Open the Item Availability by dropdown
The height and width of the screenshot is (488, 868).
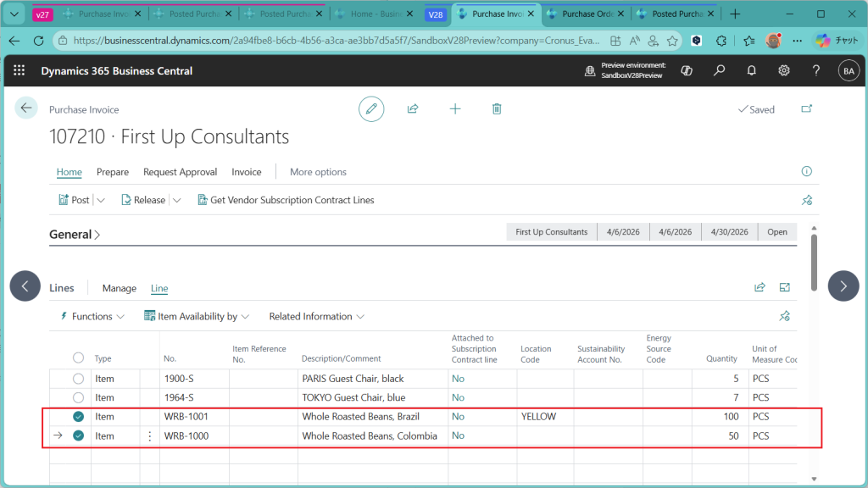tap(197, 316)
